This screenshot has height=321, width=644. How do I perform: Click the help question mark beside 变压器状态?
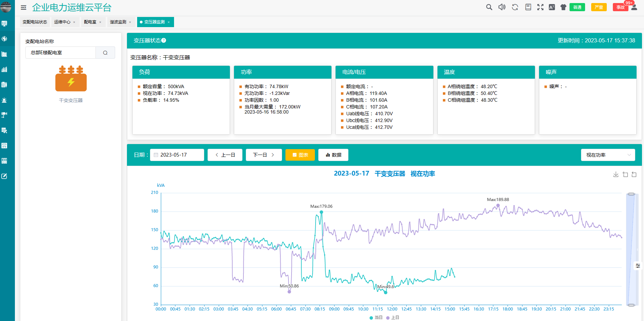point(164,40)
